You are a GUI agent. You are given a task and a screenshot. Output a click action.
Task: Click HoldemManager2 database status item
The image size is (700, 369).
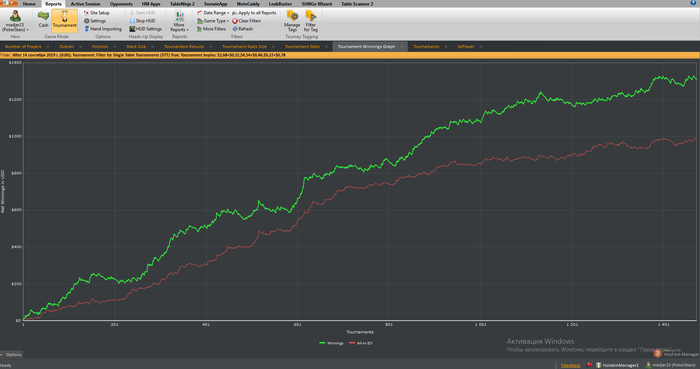coord(617,365)
